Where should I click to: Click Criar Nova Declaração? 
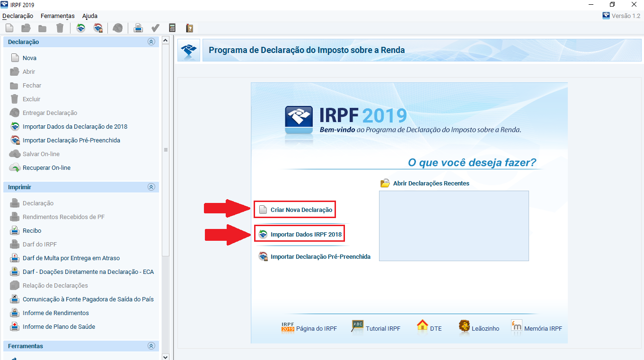(x=301, y=210)
